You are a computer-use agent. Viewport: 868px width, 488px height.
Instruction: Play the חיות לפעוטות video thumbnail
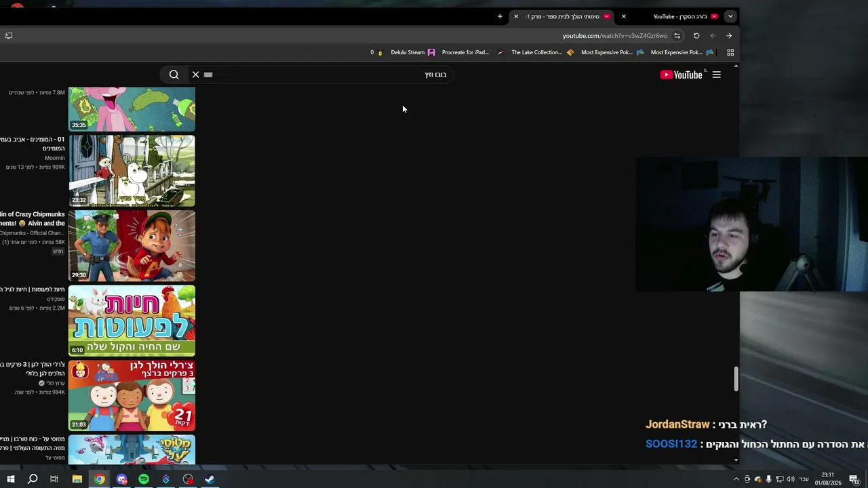click(132, 321)
